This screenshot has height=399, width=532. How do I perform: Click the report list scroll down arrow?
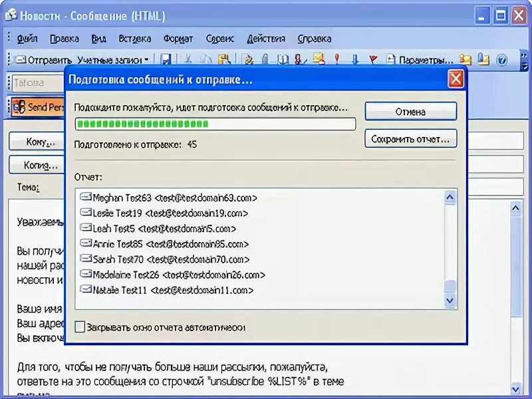450,301
